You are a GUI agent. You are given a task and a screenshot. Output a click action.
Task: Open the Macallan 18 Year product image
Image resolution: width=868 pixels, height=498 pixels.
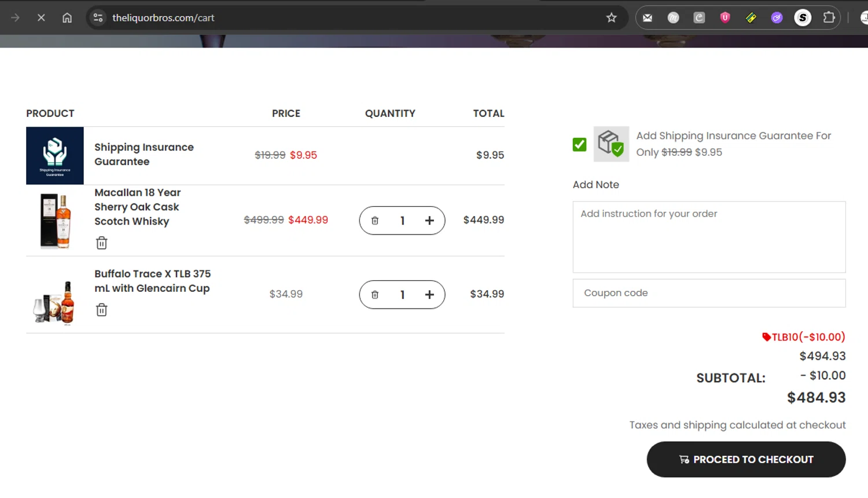point(56,221)
